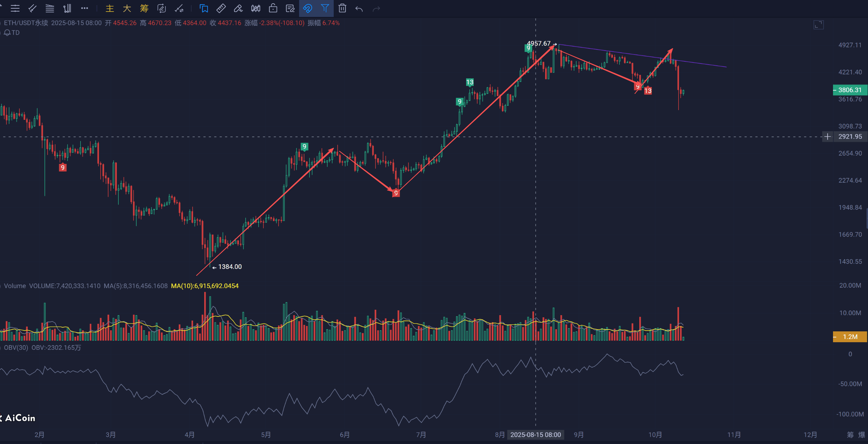Open the Fibonacci fan lines tool group
Viewport: 868px width, 444px height.
tap(50, 8)
